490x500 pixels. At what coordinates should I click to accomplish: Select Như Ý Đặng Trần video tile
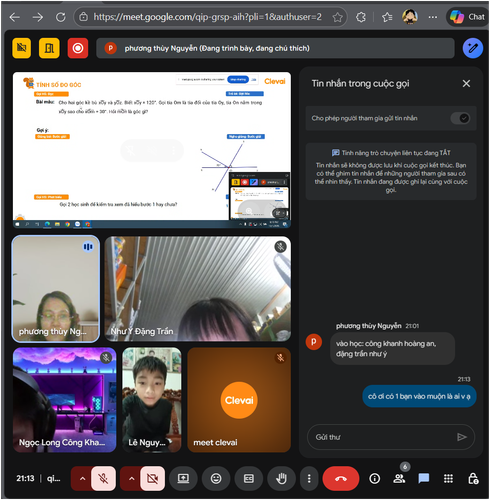pos(198,289)
